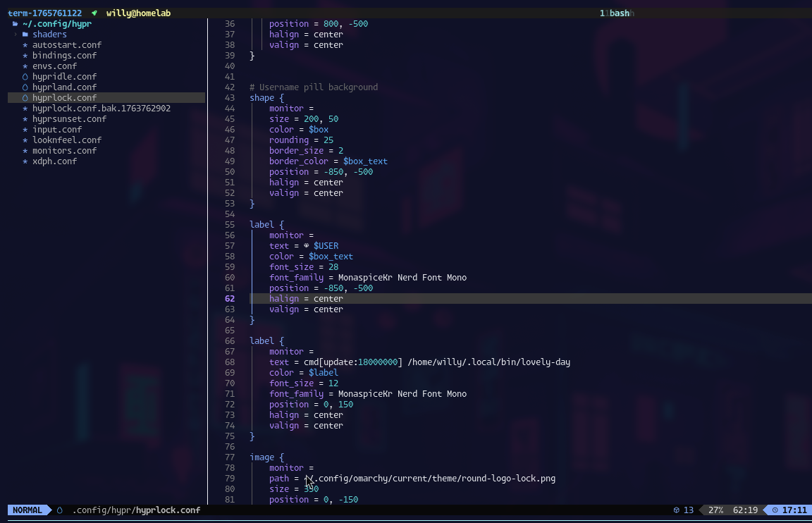Click the cube icon beside 13 in statusline
812x523 pixels.
(x=676, y=510)
